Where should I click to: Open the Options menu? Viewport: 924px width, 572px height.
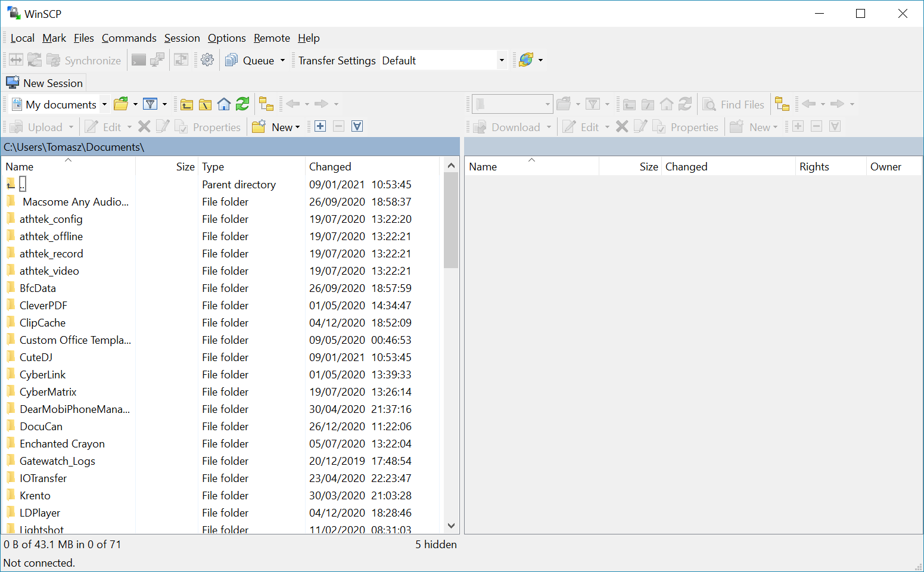point(227,38)
